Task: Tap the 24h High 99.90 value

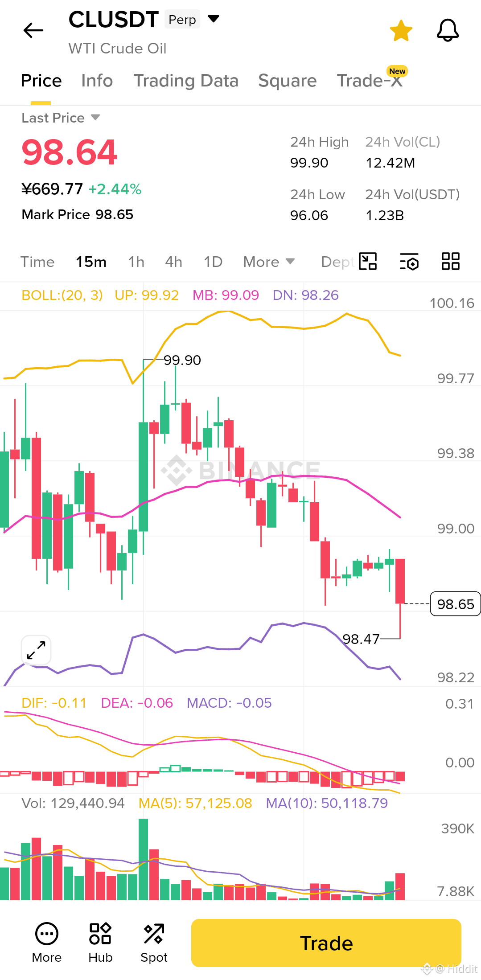Action: click(309, 163)
